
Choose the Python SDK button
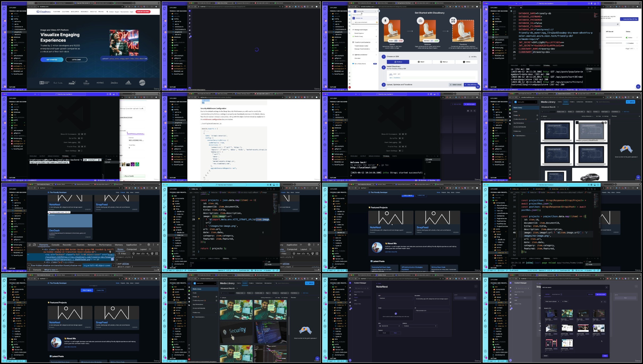(466, 62)
